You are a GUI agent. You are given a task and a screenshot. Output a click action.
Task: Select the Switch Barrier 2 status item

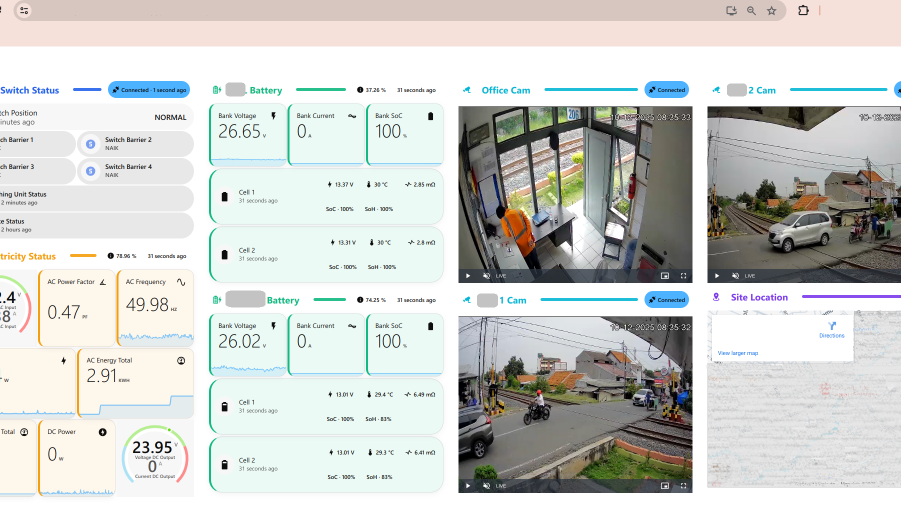coord(135,144)
